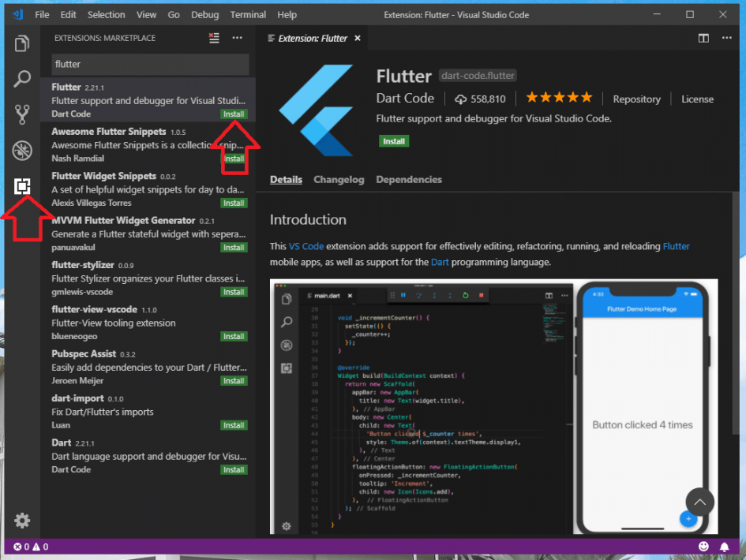Close the Extension: Flutter tab
This screenshot has width=746, height=560.
358,38
